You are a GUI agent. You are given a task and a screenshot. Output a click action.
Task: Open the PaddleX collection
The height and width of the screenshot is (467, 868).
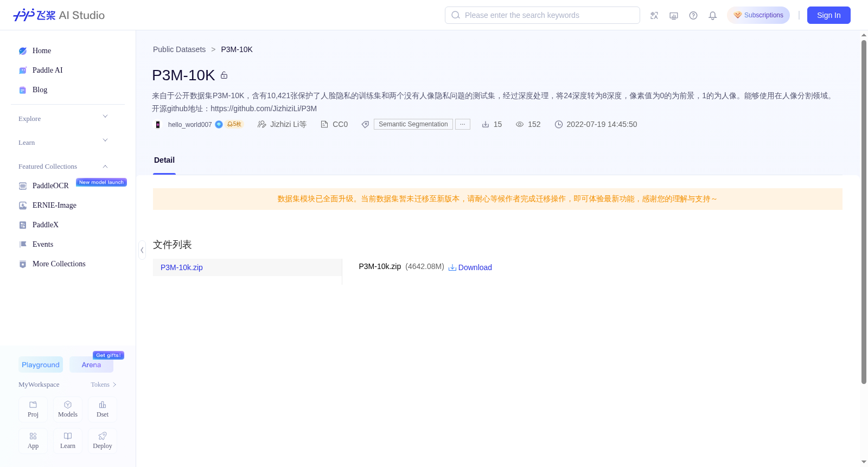pos(46,225)
